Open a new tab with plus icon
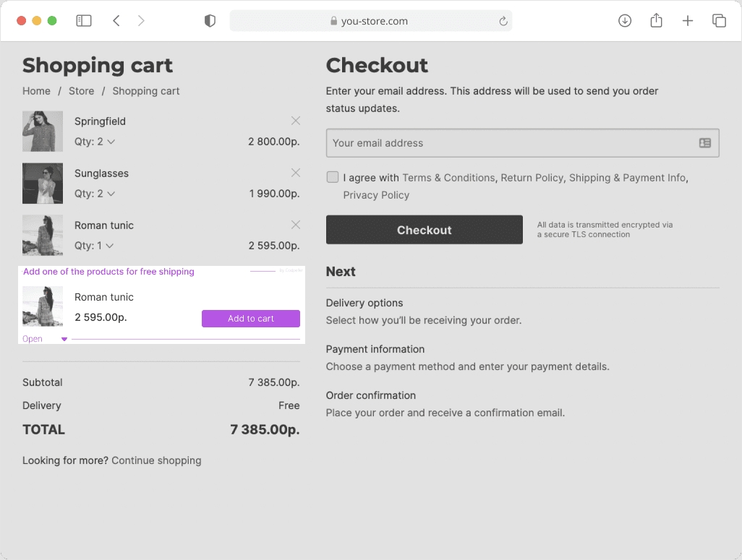 (x=688, y=21)
